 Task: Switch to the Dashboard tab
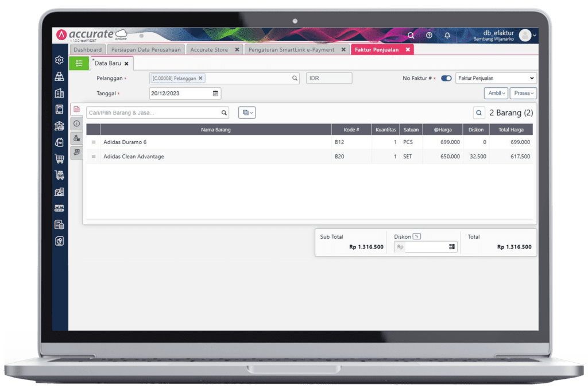[87, 49]
